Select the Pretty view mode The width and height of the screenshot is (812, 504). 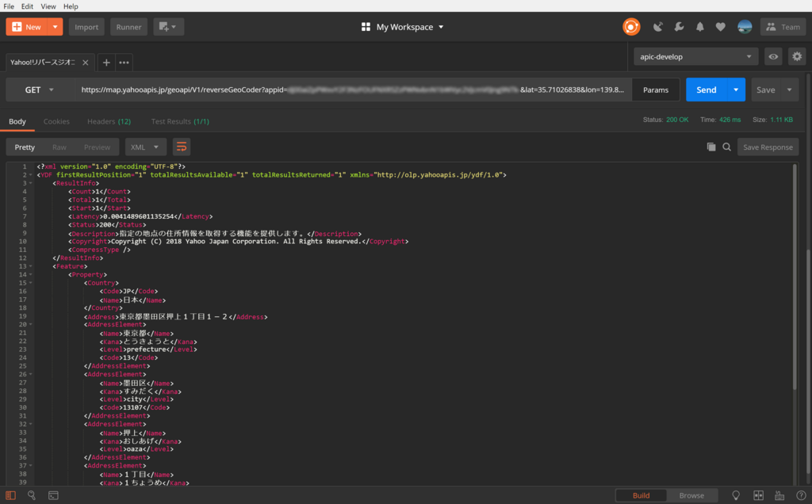(25, 147)
